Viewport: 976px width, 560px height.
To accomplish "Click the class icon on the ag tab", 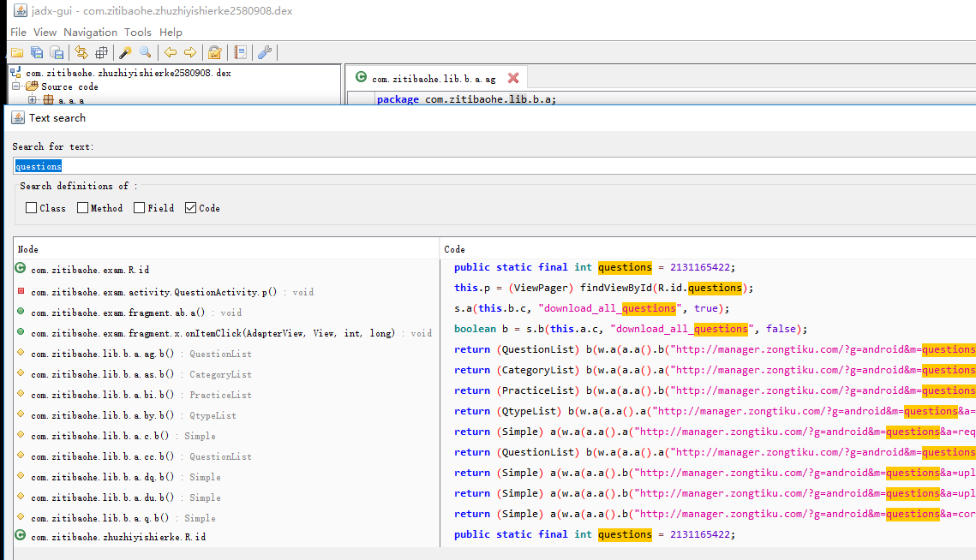I will coord(361,77).
